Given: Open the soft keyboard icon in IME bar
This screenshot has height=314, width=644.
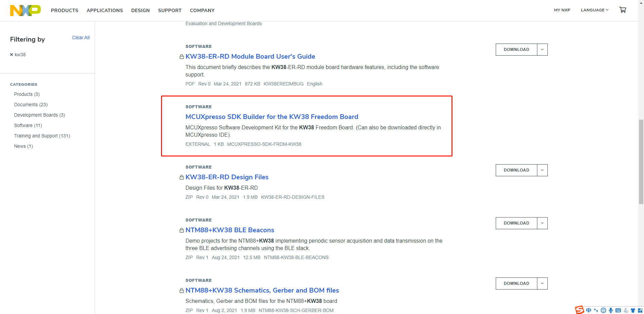Looking at the screenshot, I should [x=618, y=310].
